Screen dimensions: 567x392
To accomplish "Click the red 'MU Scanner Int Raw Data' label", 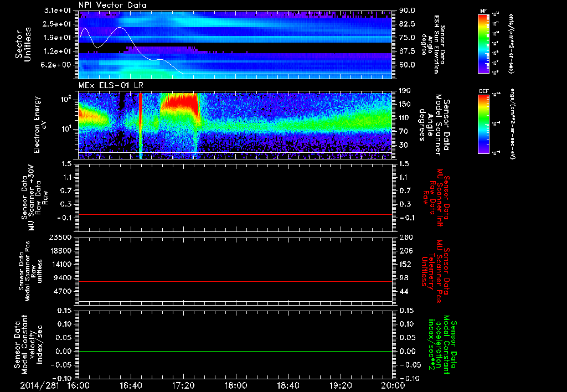I will tap(436, 198).
